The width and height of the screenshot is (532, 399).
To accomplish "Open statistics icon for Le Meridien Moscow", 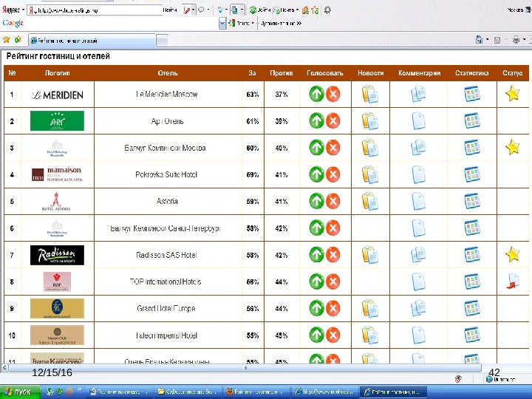I will 472,94.
